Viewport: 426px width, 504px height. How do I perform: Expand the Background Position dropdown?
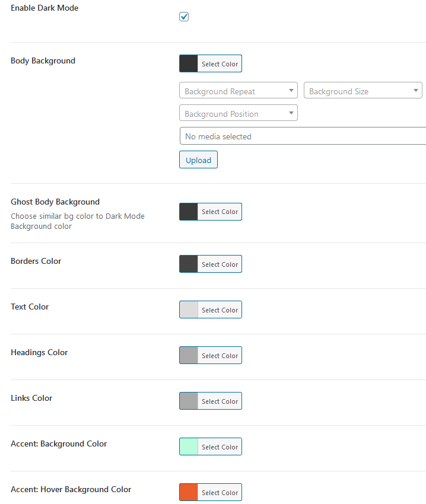click(x=238, y=113)
